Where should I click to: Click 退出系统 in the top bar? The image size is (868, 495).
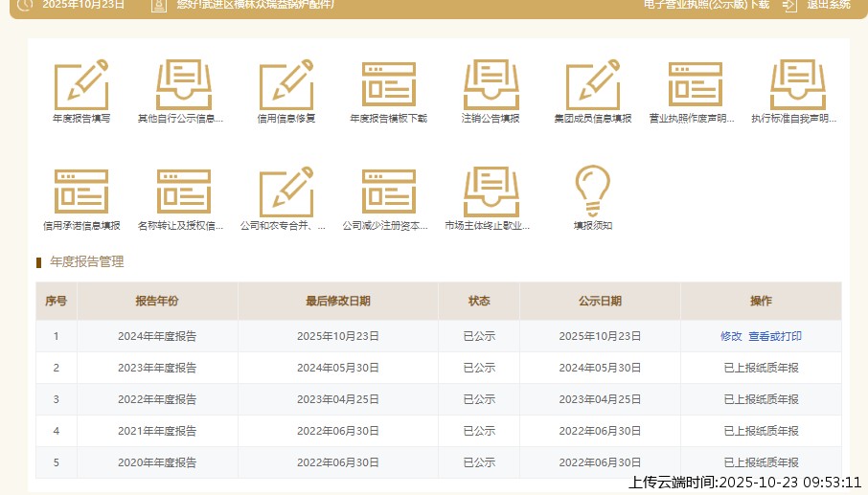[x=827, y=5]
